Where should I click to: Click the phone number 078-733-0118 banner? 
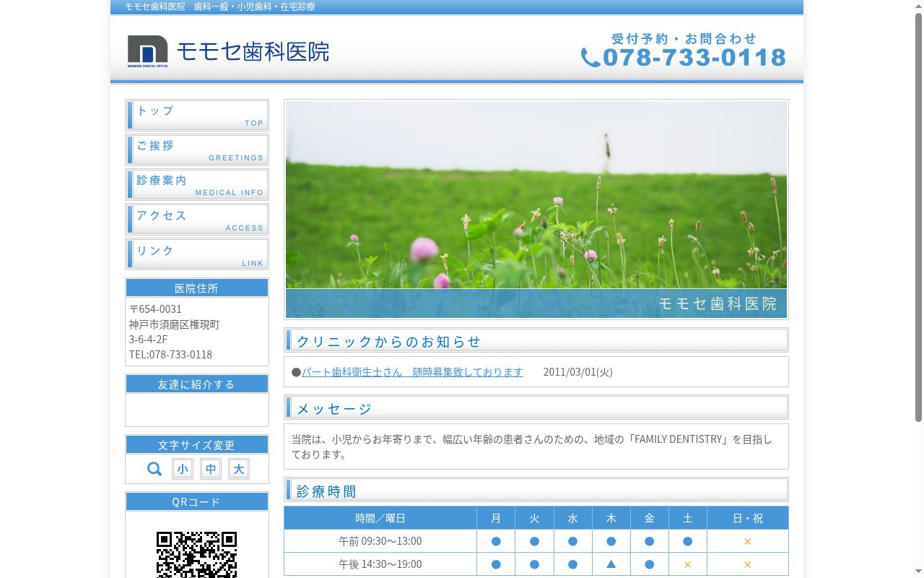click(683, 51)
